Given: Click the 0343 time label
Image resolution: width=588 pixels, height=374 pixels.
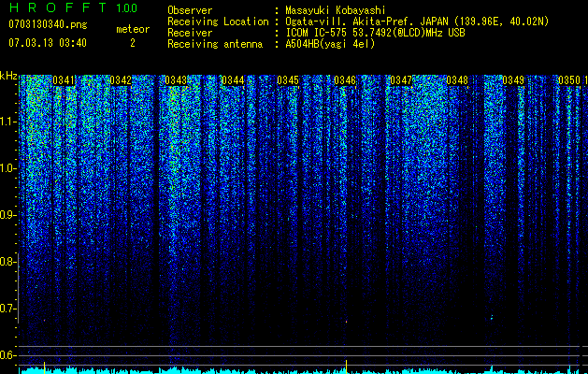Looking at the screenshot, I should pyautogui.click(x=176, y=80).
